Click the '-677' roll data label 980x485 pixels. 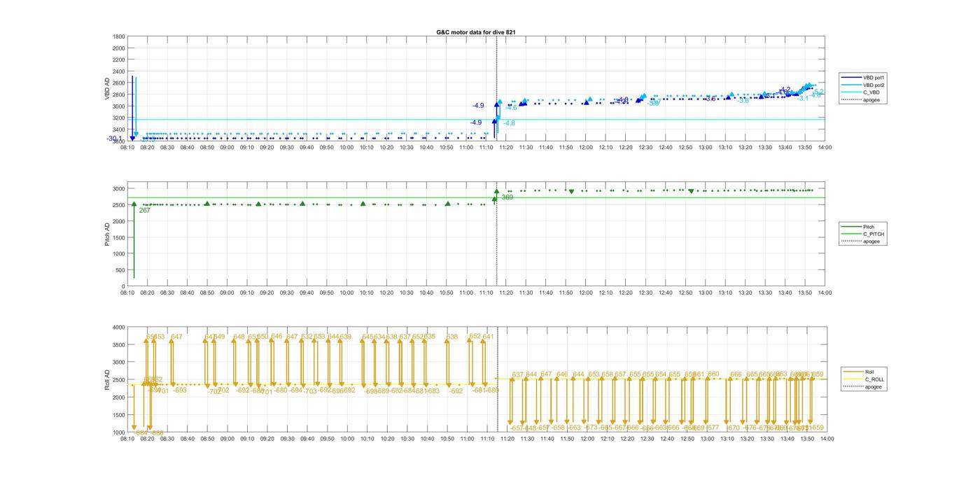coord(712,428)
